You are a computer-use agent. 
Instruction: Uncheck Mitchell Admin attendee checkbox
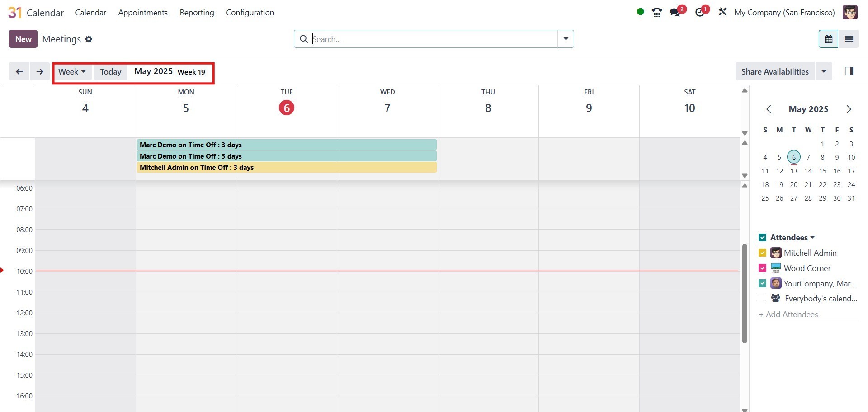click(762, 253)
